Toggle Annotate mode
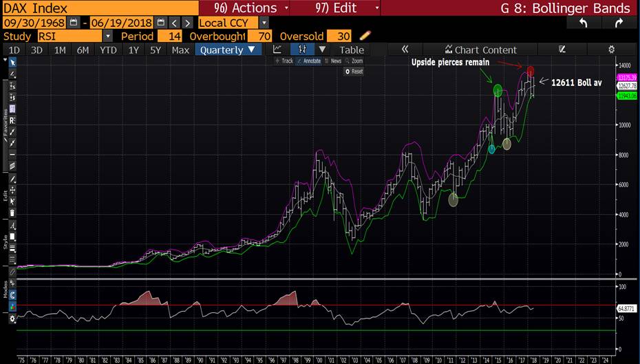Screen dimensions: 640x364 309,61
